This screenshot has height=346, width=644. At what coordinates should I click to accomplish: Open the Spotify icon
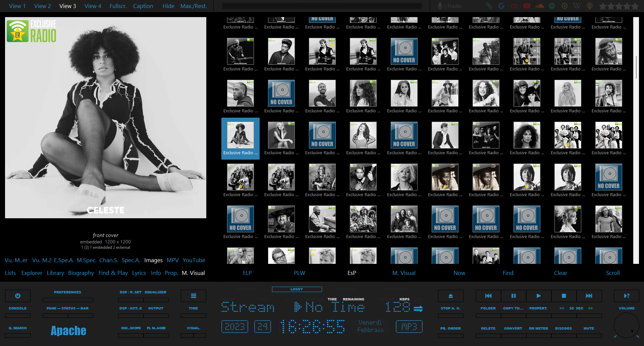pyautogui.click(x=552, y=6)
